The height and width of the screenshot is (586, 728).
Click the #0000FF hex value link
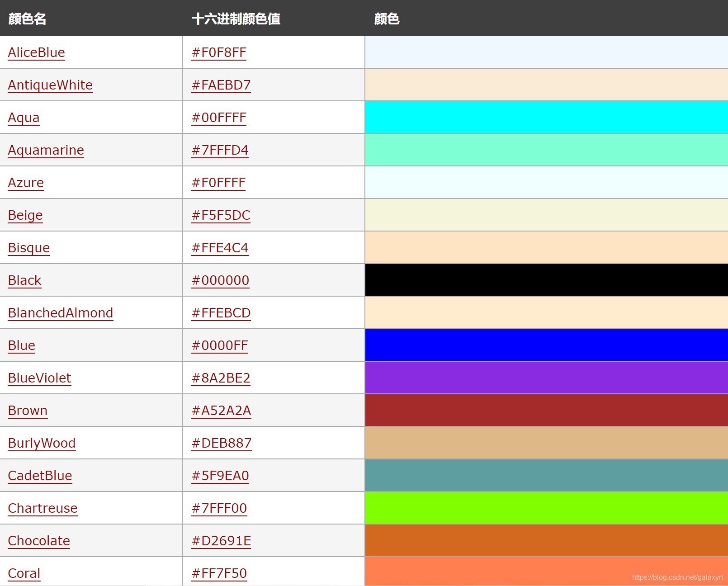pos(220,345)
